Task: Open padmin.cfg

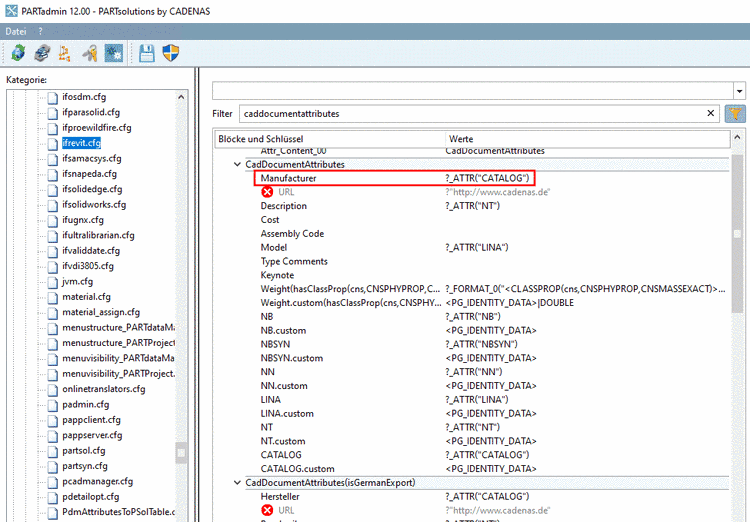Action: [x=86, y=404]
